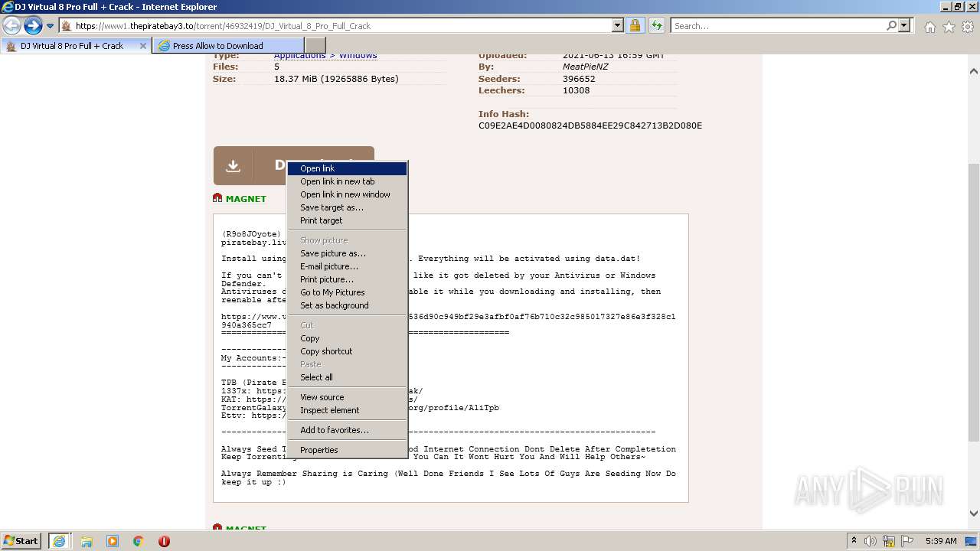The width and height of the screenshot is (980, 551).
Task: Choose Set as background
Action: pyautogui.click(x=347, y=305)
